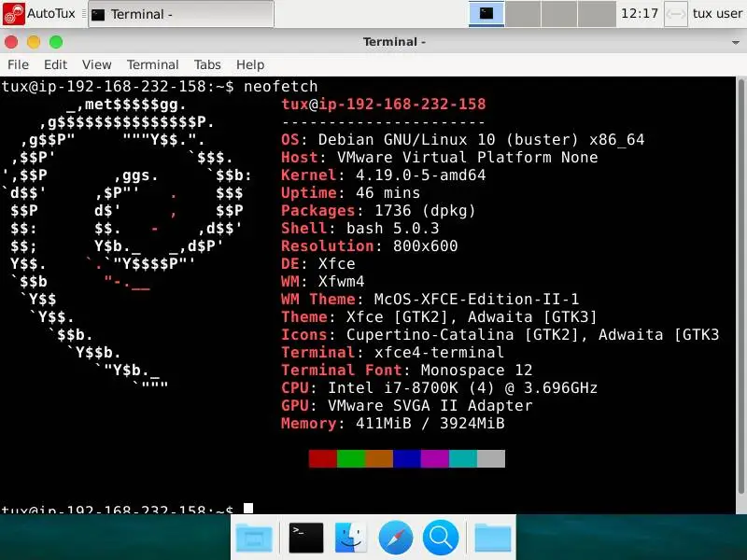Click the Host line "VMware Virtual Platform None"
Image resolution: width=747 pixels, height=560 pixels.
pos(468,158)
